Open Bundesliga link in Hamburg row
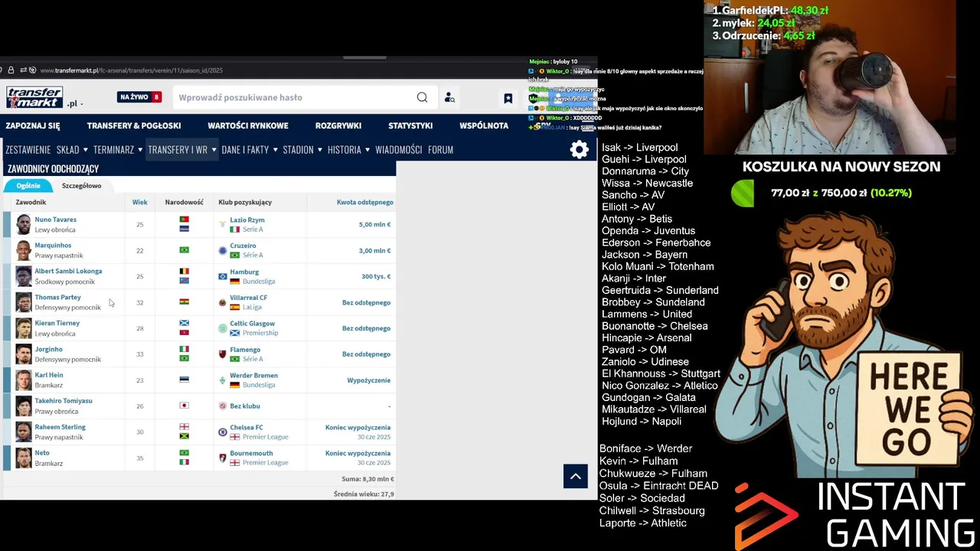The width and height of the screenshot is (980, 551). tap(259, 281)
